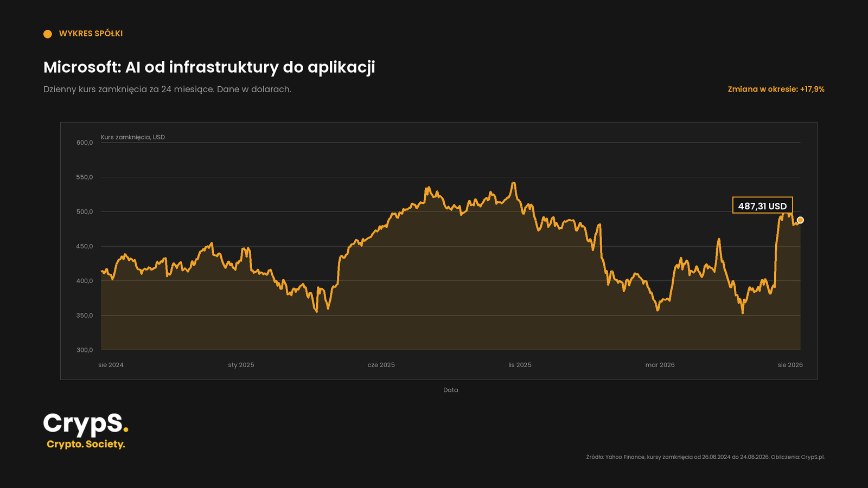Click the title "Microsoft: AI od infrastruktury do aplikacji"
Image resolution: width=868 pixels, height=488 pixels.
(209, 67)
